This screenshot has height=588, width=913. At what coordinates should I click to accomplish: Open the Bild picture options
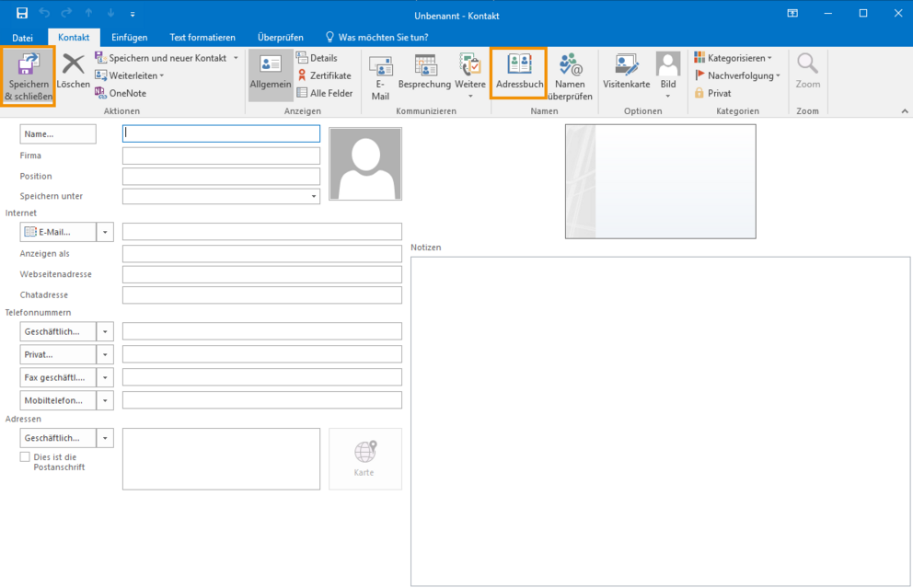coord(668,75)
